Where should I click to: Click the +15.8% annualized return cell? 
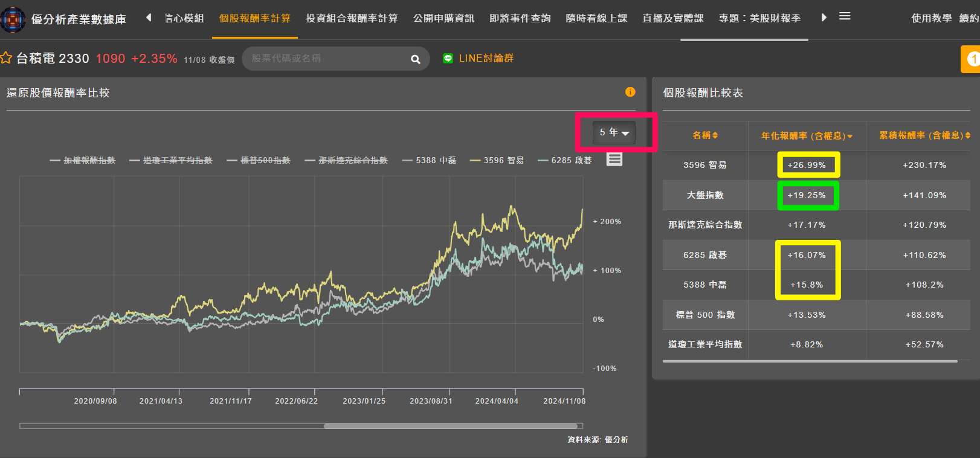807,285
